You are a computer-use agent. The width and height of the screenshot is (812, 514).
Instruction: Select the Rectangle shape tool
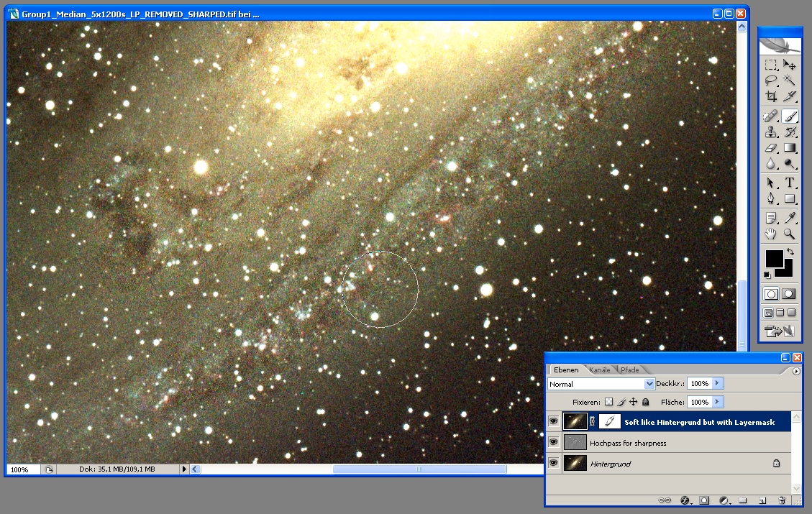pyautogui.click(x=789, y=198)
